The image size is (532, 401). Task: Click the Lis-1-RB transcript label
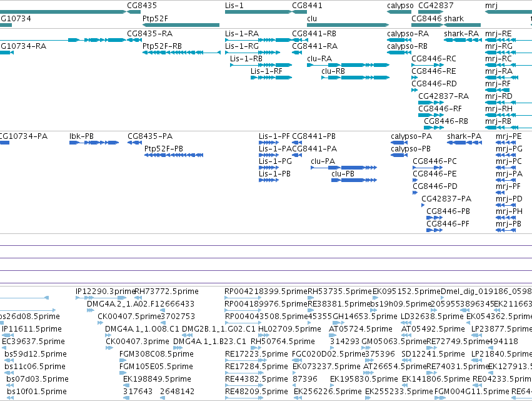point(246,59)
